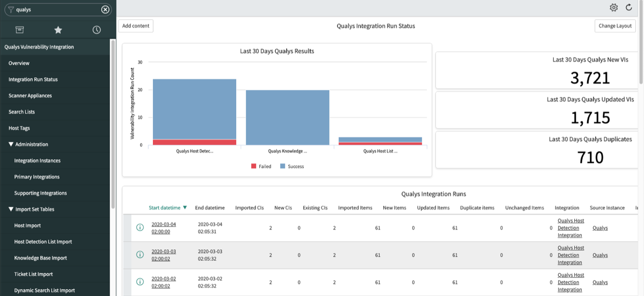Click the Qualys Host Detection red failed segment
Viewport: 644px width, 296px height.
click(x=194, y=142)
